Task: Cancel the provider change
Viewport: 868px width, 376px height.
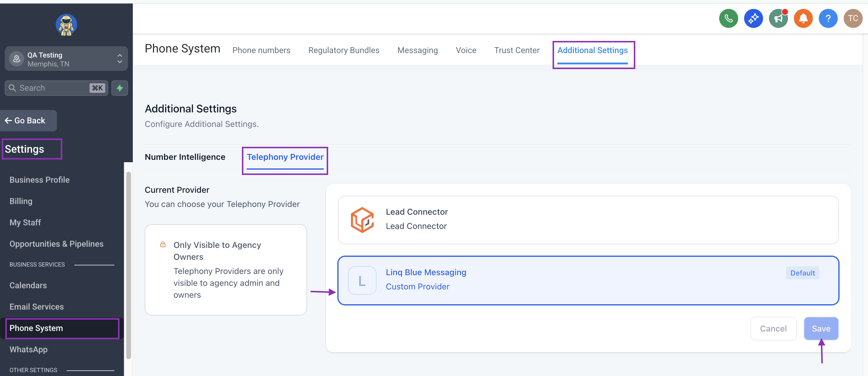Action: pyautogui.click(x=773, y=329)
